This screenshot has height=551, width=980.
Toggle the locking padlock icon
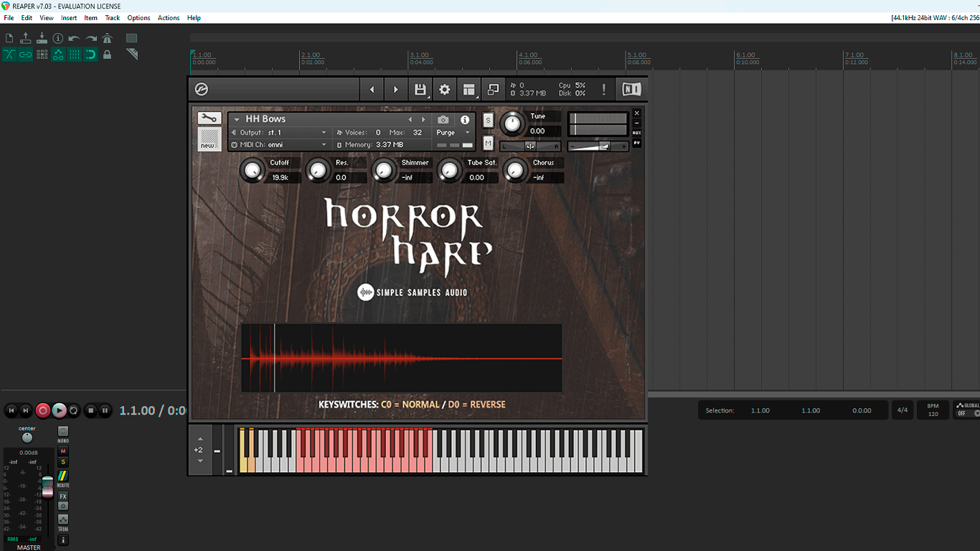point(108,55)
